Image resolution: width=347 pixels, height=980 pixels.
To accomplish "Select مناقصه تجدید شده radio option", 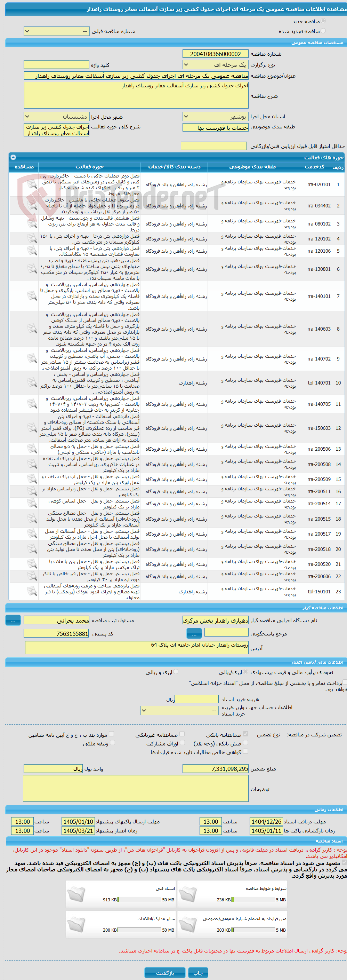I will pyautogui.click(x=323, y=31).
